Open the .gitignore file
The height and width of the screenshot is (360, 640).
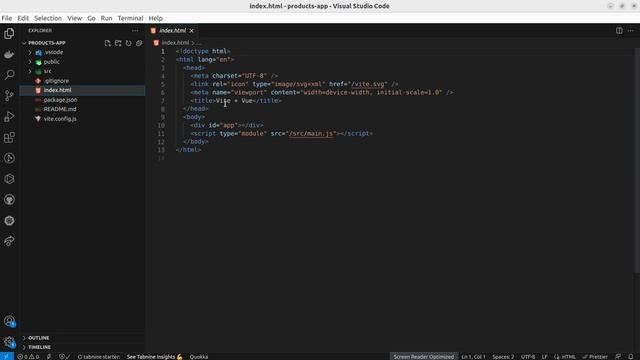pos(56,81)
